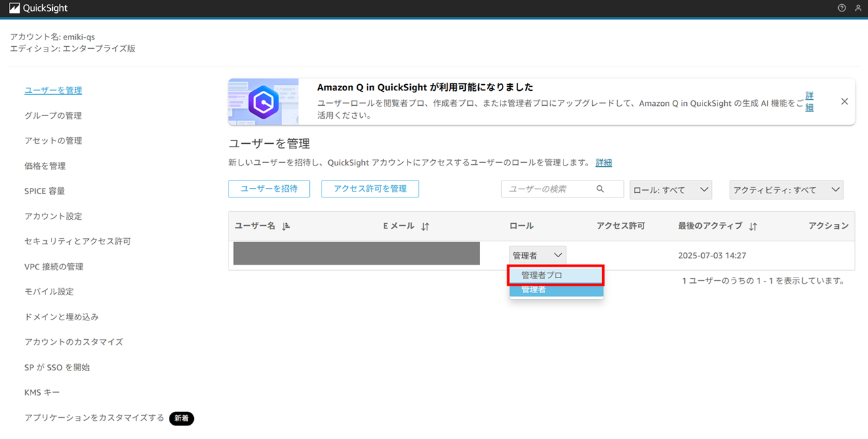Open 価格を管理 sidebar item
Viewport: 868px width, 439px height.
[x=45, y=166]
